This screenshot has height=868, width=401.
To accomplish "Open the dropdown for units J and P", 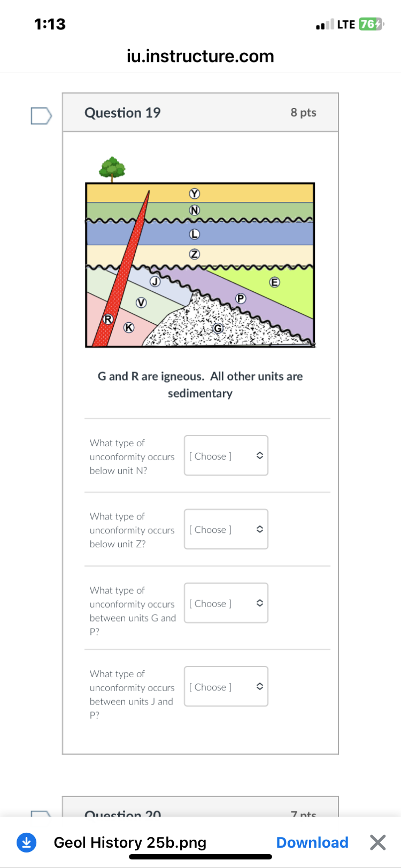I will click(226, 686).
